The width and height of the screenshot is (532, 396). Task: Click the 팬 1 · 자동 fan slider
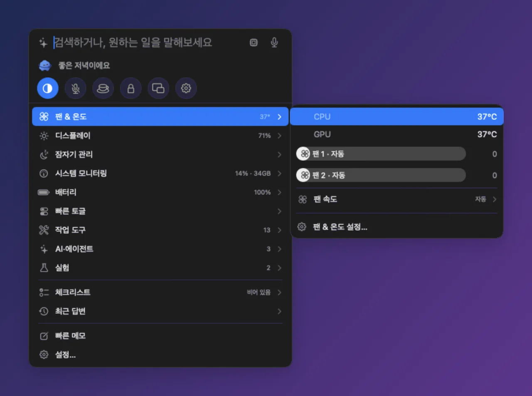(x=381, y=154)
